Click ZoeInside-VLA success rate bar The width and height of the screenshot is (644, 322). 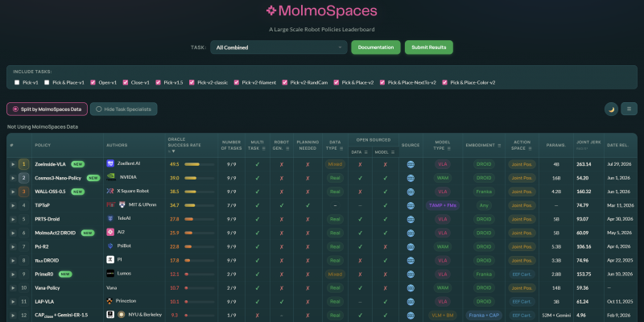tap(199, 164)
